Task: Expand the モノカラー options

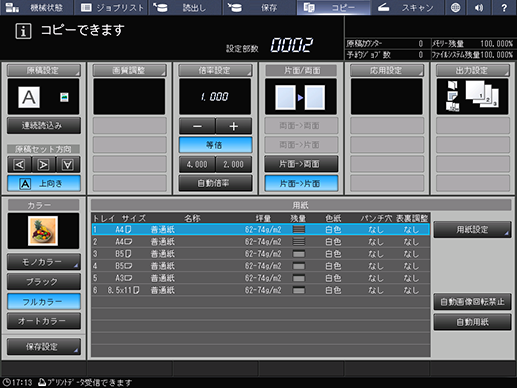Action: pyautogui.click(x=44, y=262)
